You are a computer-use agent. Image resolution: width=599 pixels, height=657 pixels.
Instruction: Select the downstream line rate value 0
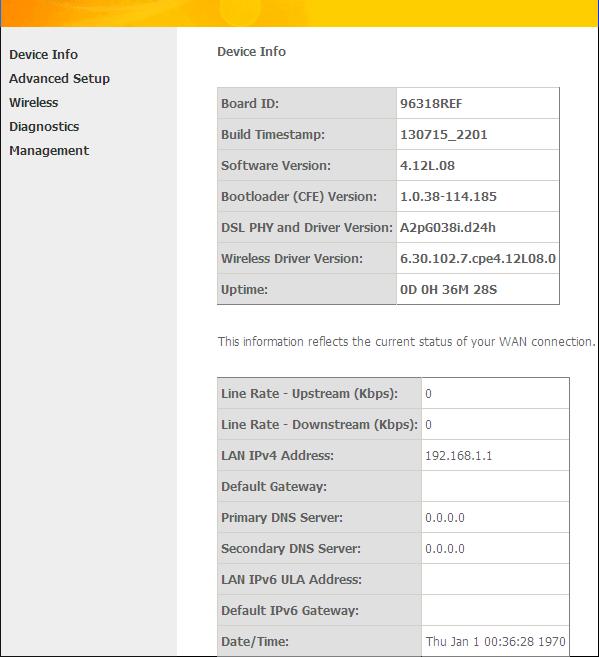428,424
